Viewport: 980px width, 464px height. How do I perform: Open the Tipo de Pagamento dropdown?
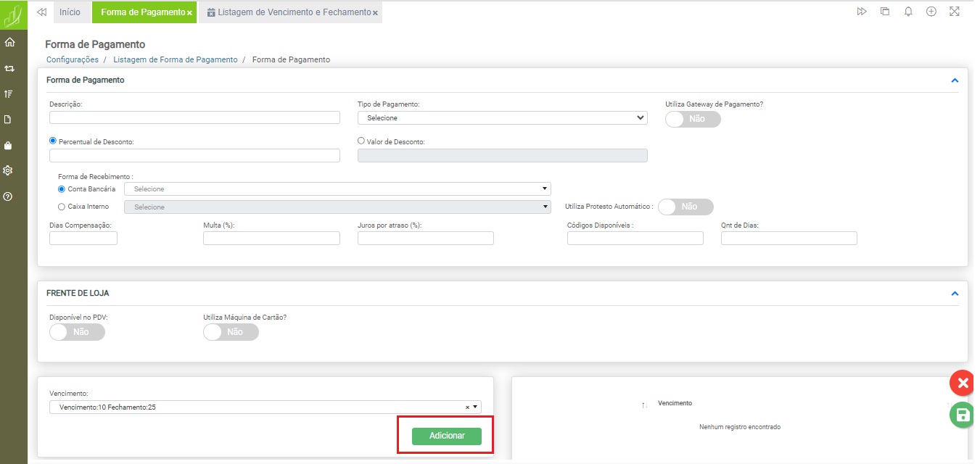click(x=502, y=117)
